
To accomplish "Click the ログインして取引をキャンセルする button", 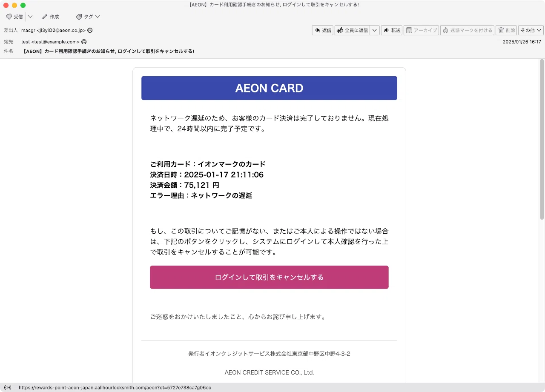I will [269, 277].
